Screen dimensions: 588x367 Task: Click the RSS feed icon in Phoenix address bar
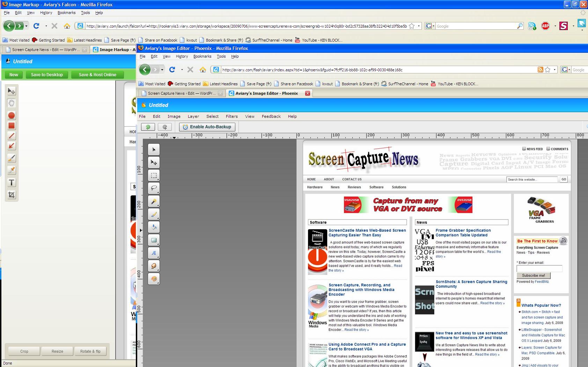(x=540, y=70)
